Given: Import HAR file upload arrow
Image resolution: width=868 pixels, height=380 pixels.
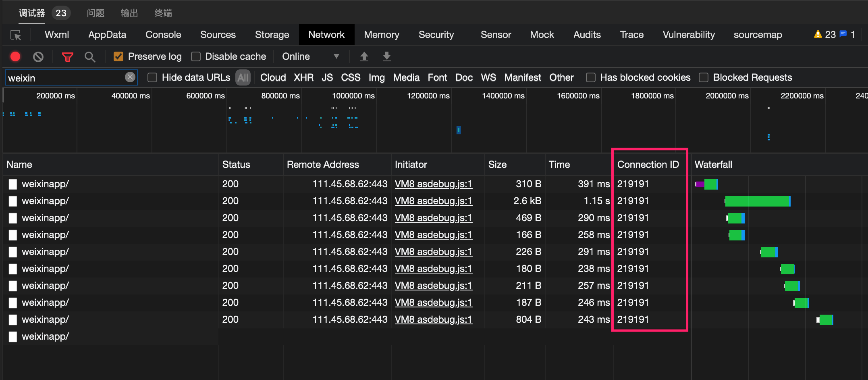Looking at the screenshot, I should point(364,56).
